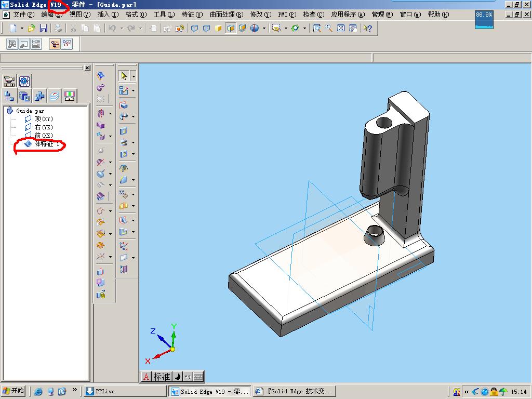Open the Undo history dropdown arrow
Screen dimensions: 532x399
click(x=121, y=28)
